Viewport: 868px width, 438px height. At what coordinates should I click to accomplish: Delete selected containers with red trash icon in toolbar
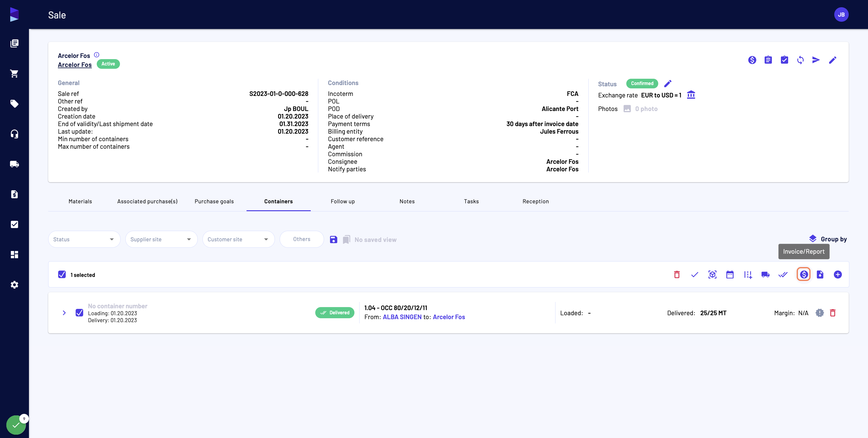pos(677,275)
